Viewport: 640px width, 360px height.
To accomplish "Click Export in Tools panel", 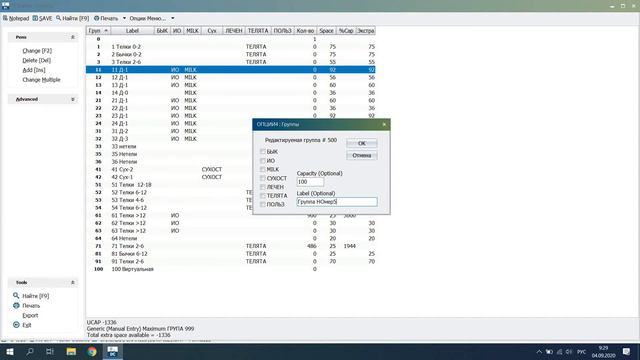I will coord(30,315).
